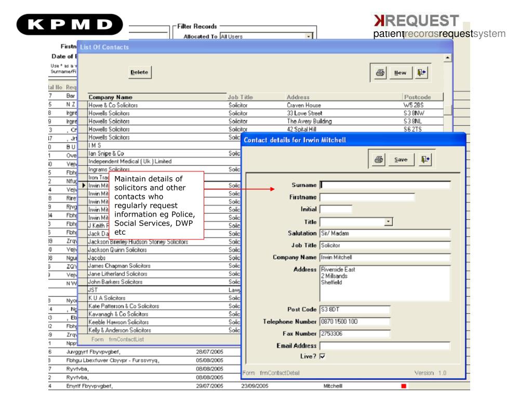Toggle the Live? checkbox
The width and height of the screenshot is (532, 399).
pos(322,356)
